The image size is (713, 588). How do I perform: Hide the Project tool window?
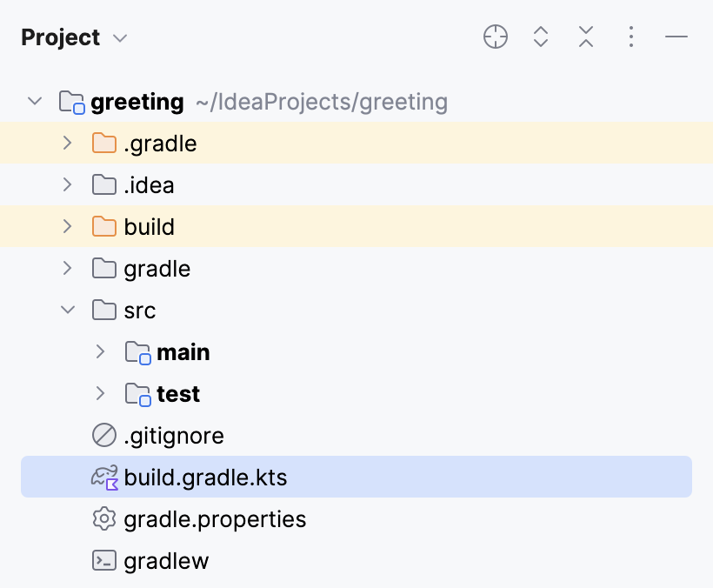click(676, 37)
